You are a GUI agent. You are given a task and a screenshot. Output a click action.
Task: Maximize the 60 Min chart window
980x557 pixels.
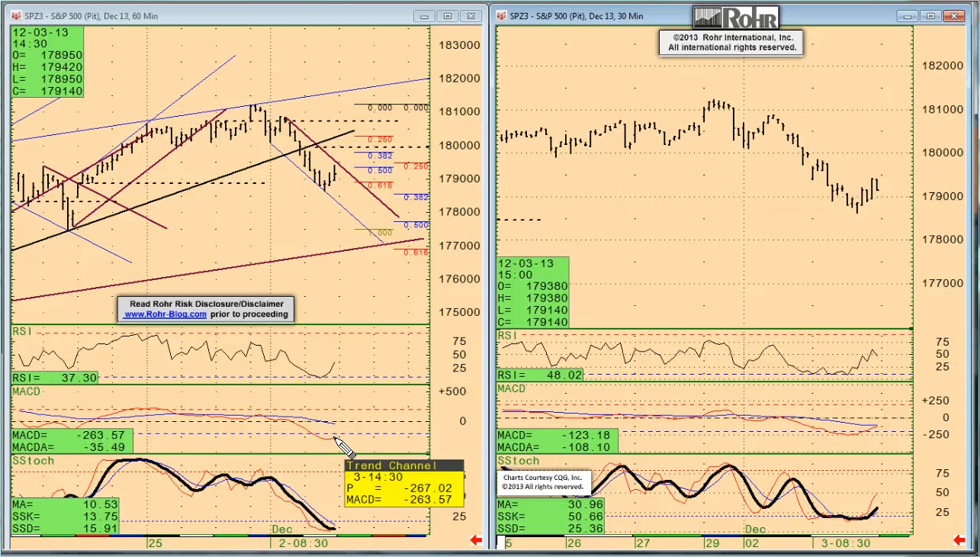point(448,15)
